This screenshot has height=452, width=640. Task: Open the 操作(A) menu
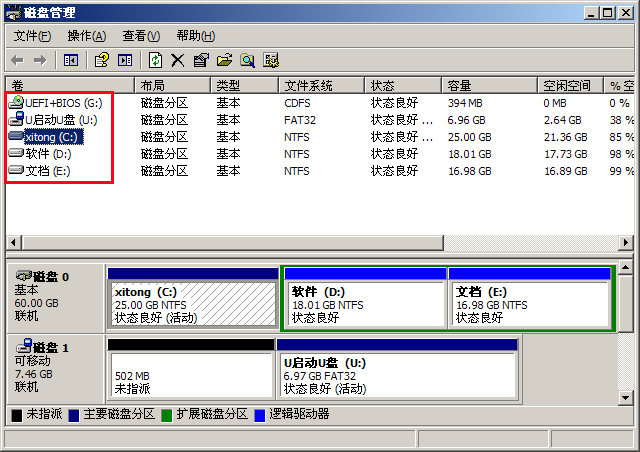coord(87,36)
